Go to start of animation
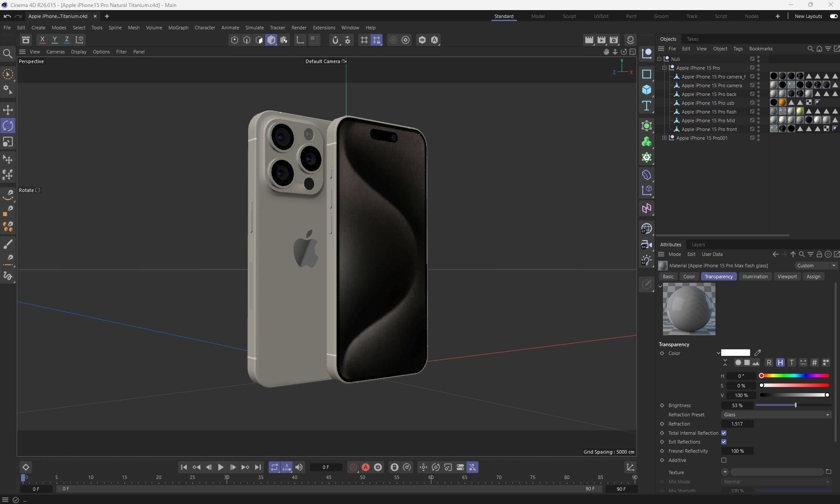840x504 pixels. pos(184,467)
